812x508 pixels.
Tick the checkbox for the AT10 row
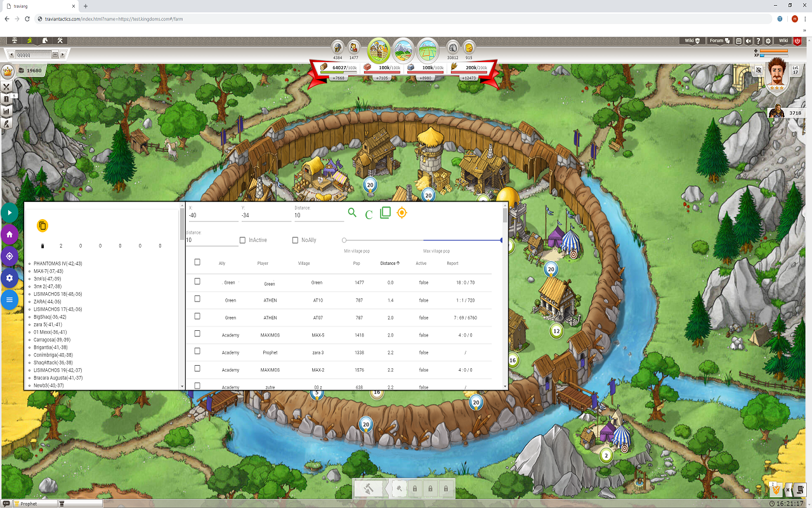coord(197,298)
